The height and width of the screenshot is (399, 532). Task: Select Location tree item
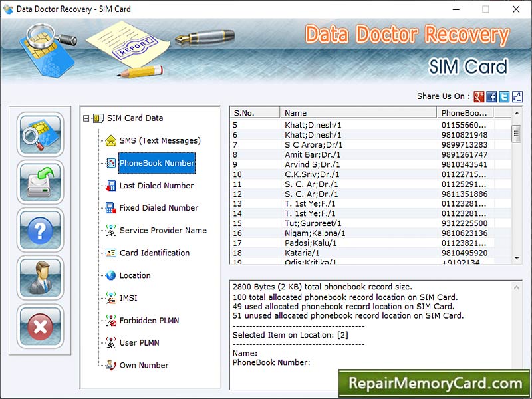[135, 275]
